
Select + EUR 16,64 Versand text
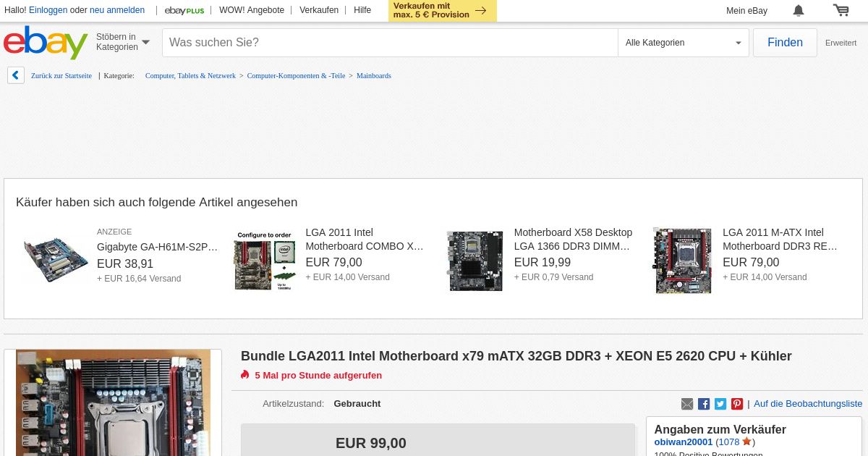[x=139, y=279]
